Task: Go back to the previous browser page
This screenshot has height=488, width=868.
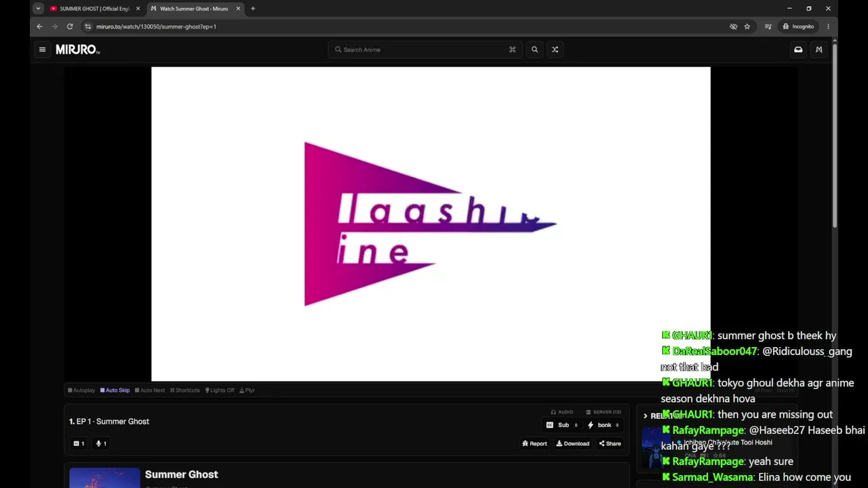Action: tap(39, 26)
